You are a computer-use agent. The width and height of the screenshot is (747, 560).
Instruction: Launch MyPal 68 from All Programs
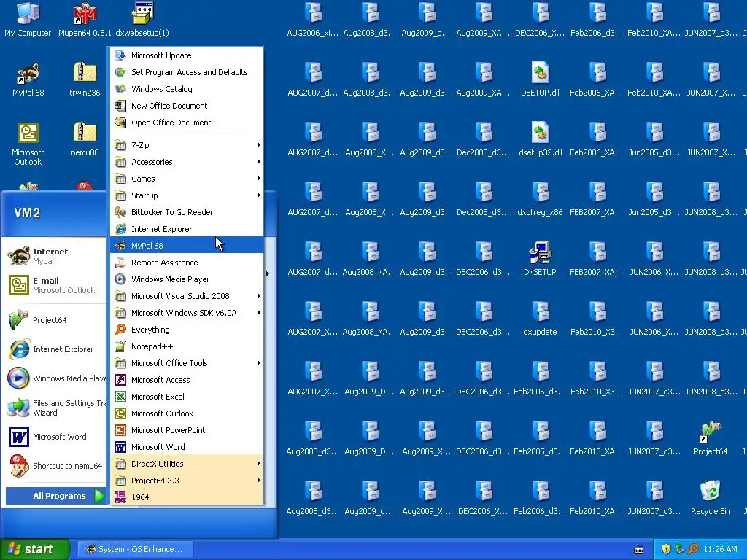[x=187, y=246]
